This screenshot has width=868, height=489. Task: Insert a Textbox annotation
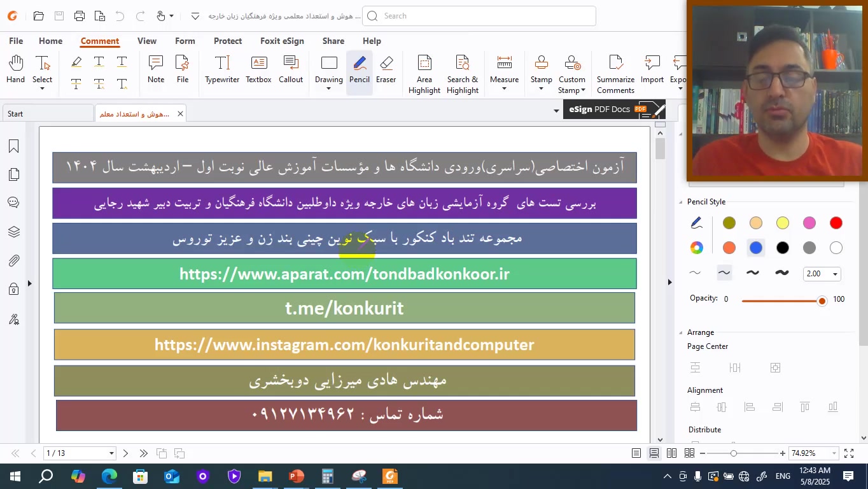point(258,69)
